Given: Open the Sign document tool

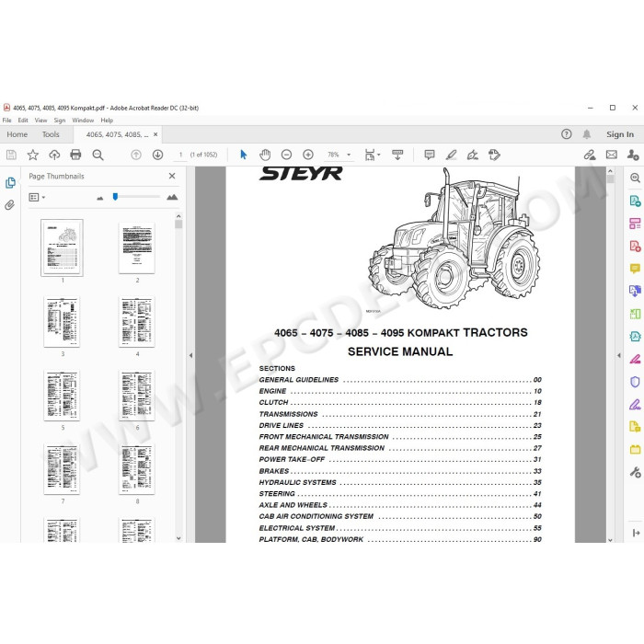Looking at the screenshot, I should coord(473,155).
